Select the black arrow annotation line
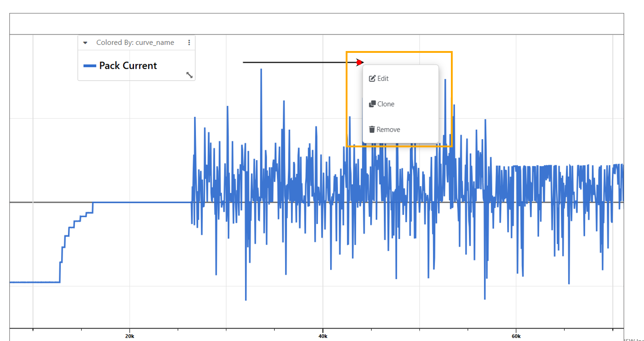This screenshot has width=644, height=341. tap(297, 62)
